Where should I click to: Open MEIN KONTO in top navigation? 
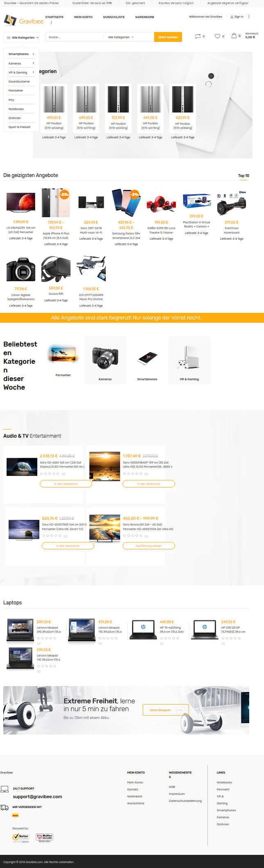click(x=83, y=17)
